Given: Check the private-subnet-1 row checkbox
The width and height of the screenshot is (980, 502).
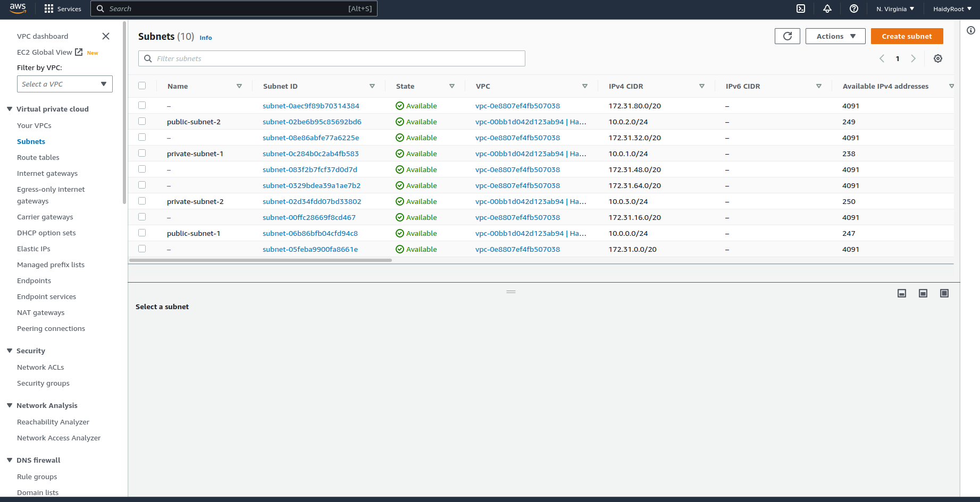Looking at the screenshot, I should click(x=142, y=153).
